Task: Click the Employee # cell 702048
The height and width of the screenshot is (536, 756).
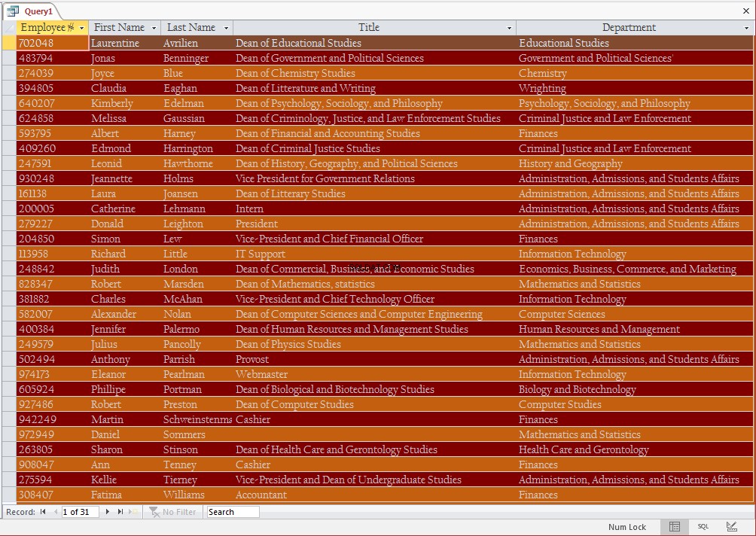Action: click(x=53, y=43)
